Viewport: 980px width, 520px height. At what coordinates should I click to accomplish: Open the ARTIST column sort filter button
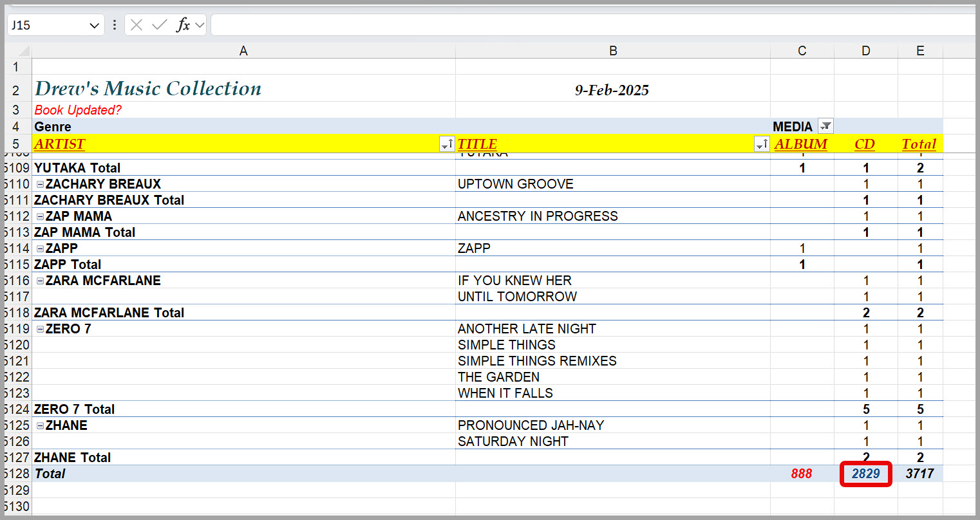tap(446, 144)
